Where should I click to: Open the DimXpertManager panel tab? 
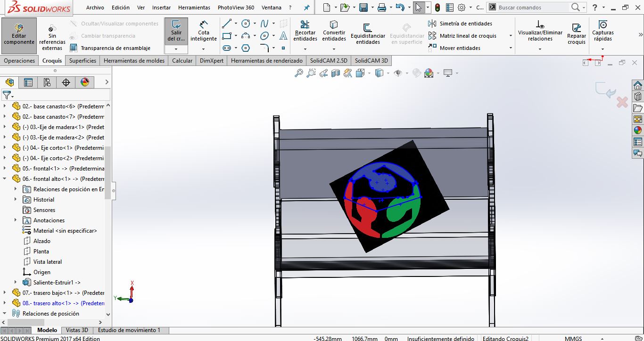point(66,82)
